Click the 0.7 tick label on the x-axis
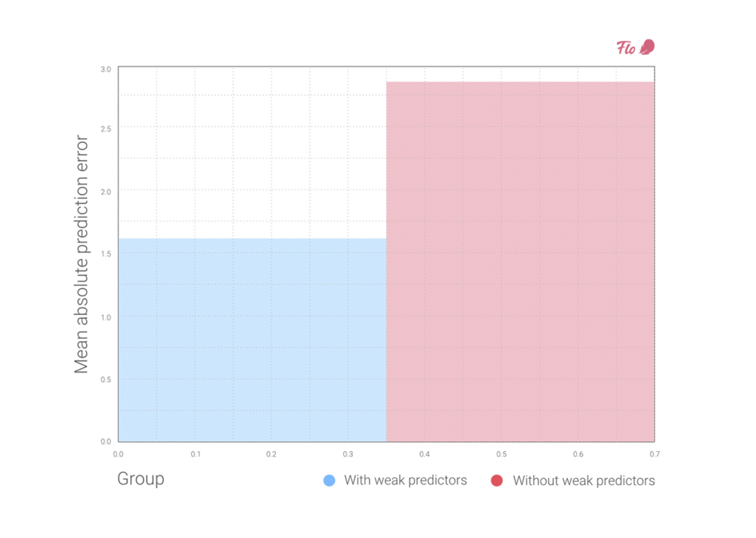 [x=655, y=454]
